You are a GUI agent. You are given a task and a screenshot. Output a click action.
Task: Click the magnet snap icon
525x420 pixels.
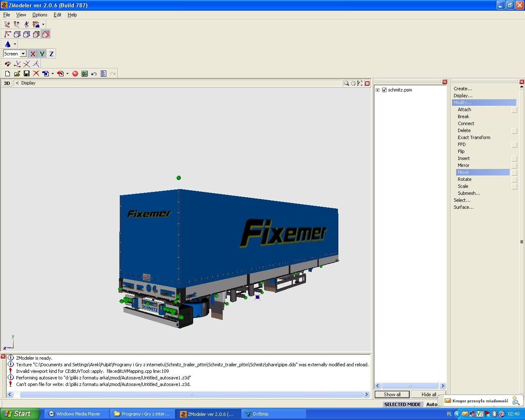point(7,64)
